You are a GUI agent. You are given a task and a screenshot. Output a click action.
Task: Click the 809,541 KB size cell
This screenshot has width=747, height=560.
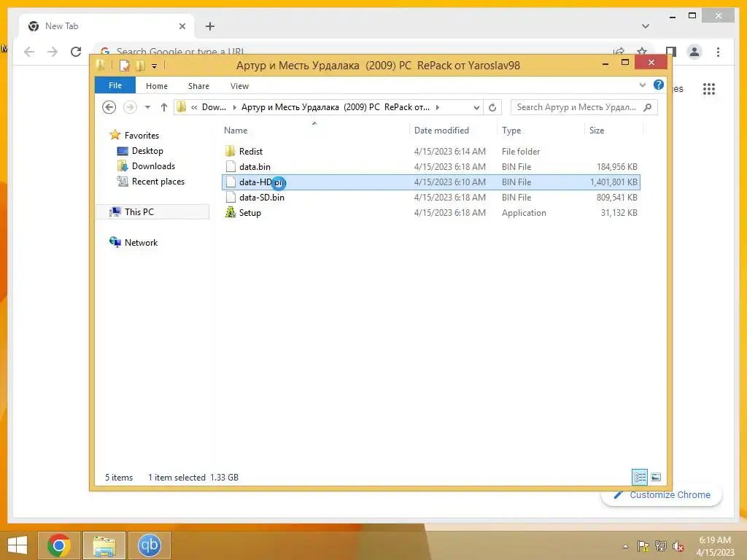[616, 197]
